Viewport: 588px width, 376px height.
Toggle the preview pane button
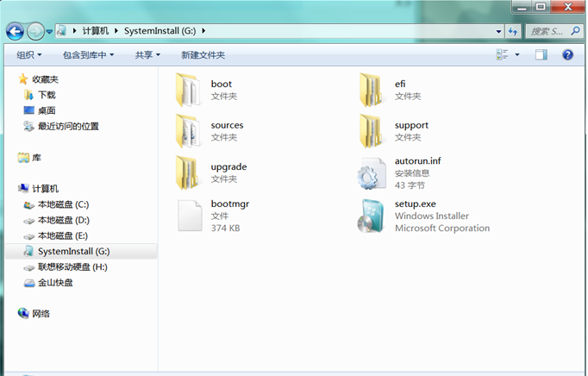[x=541, y=54]
